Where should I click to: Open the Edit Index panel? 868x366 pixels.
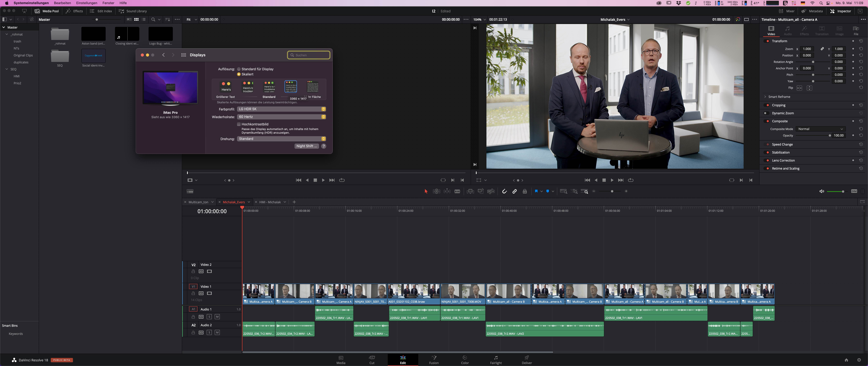(101, 11)
